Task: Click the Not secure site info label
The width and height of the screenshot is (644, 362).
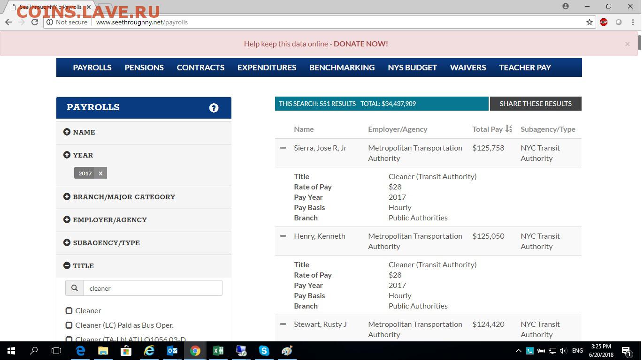Action: click(x=67, y=22)
